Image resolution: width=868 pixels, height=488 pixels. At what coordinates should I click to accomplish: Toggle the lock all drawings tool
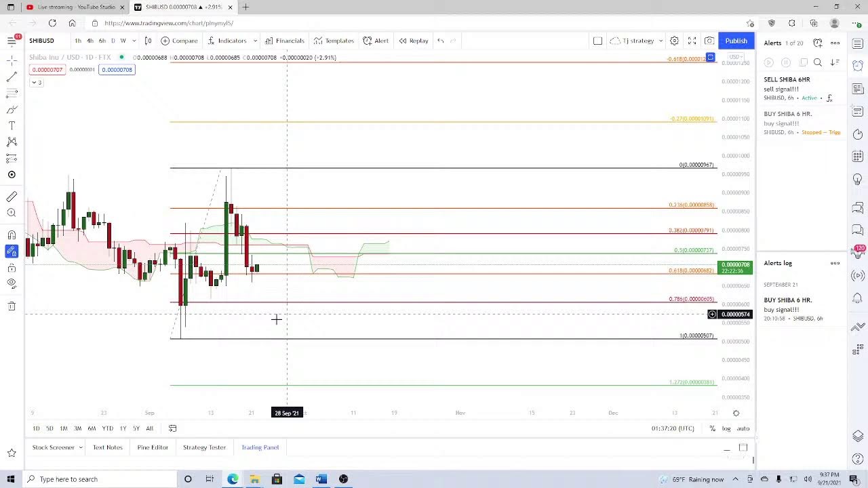click(x=12, y=268)
